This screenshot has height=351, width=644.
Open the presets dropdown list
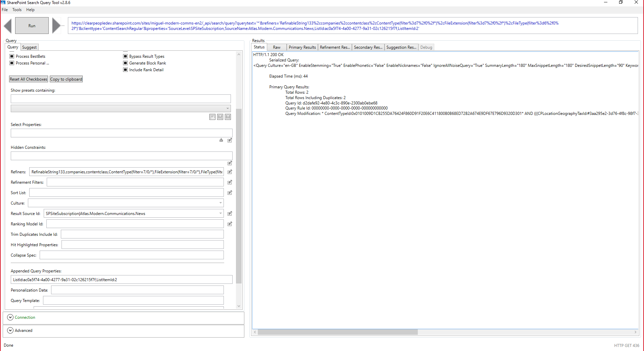121,108
